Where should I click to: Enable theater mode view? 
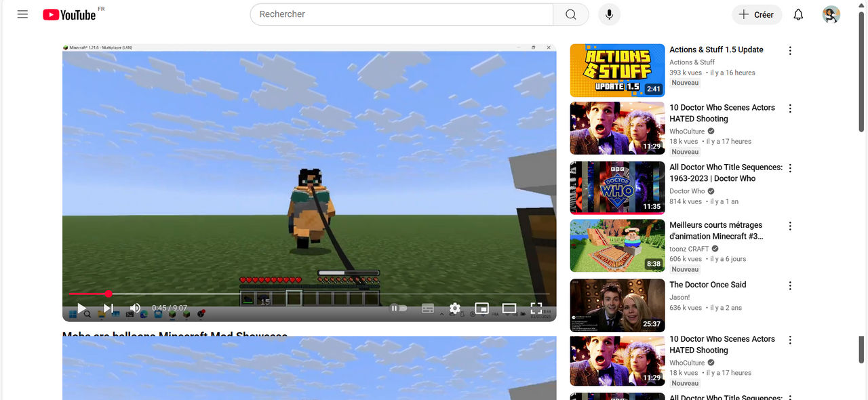tap(509, 308)
